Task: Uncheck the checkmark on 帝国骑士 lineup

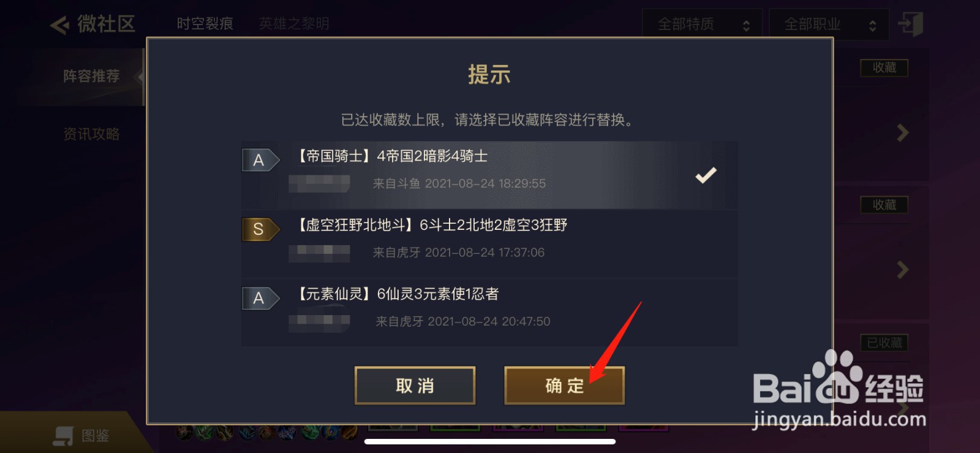Action: 706,175
